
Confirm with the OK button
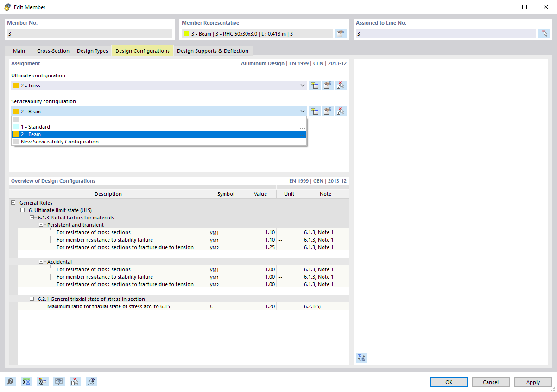pos(448,382)
